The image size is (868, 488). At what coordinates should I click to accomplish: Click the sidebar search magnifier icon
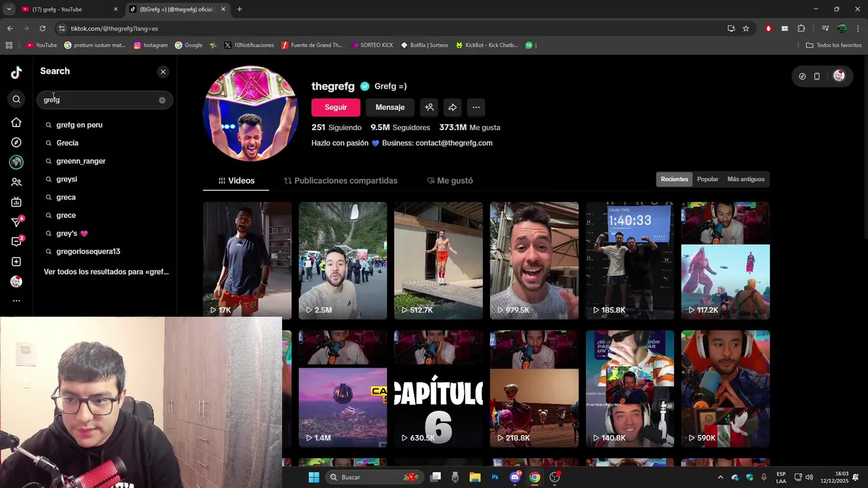point(16,100)
